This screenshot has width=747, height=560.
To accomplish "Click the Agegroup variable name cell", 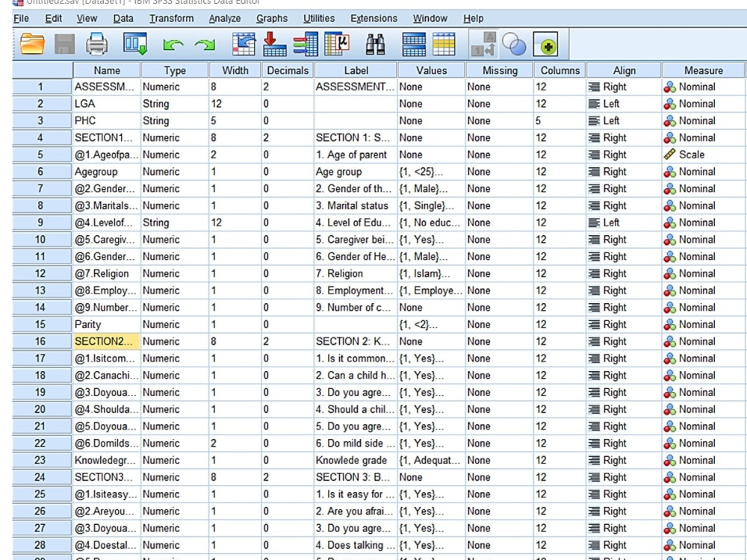I will coord(107,172).
